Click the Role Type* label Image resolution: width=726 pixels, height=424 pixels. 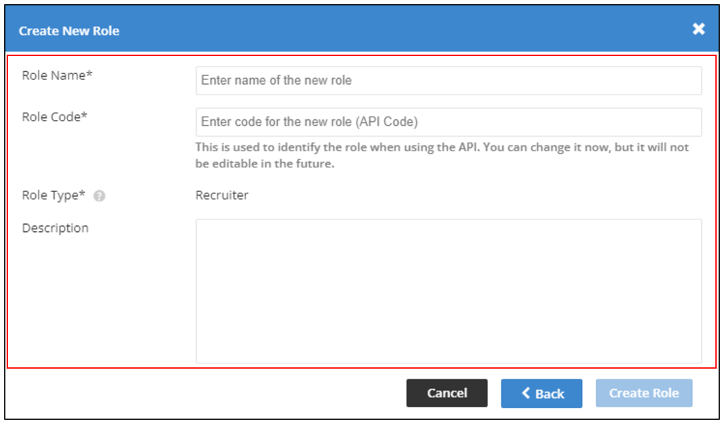(x=54, y=195)
